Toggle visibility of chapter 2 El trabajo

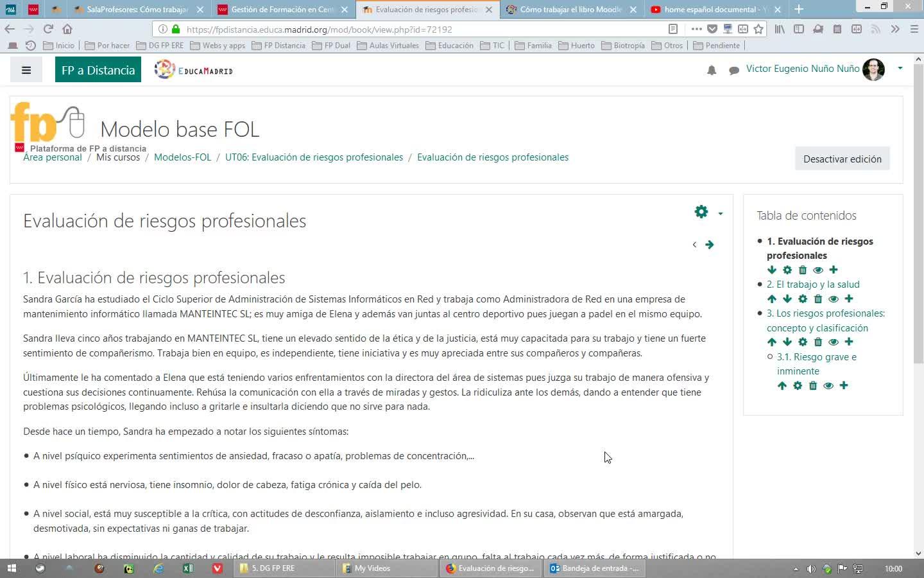834,299
